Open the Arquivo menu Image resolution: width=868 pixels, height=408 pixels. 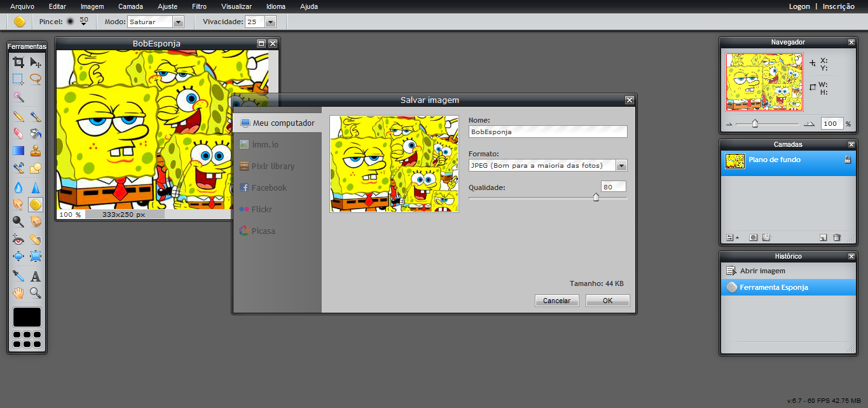(22, 6)
